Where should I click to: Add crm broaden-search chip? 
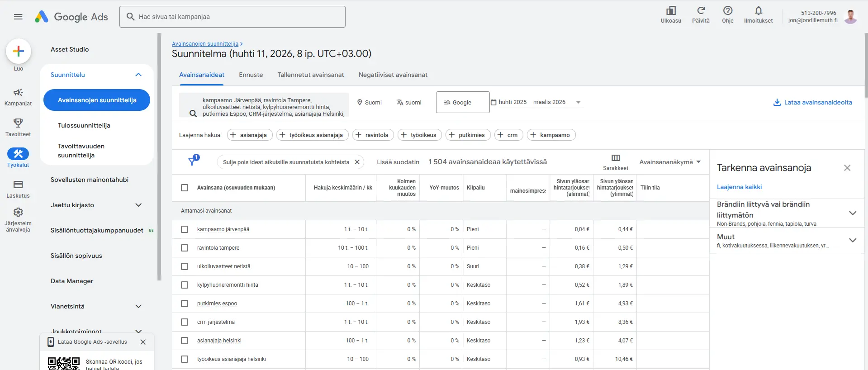coord(509,135)
